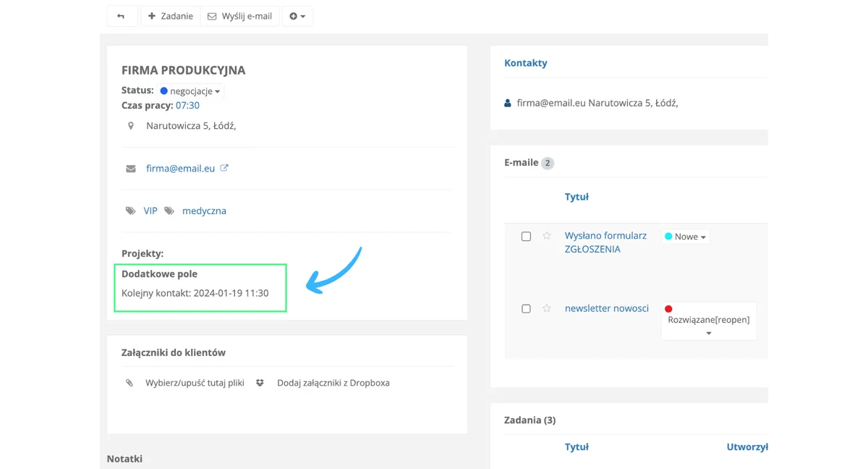Click the red Rozwiązane status dot
Image resolution: width=868 pixels, height=469 pixels.
point(668,309)
